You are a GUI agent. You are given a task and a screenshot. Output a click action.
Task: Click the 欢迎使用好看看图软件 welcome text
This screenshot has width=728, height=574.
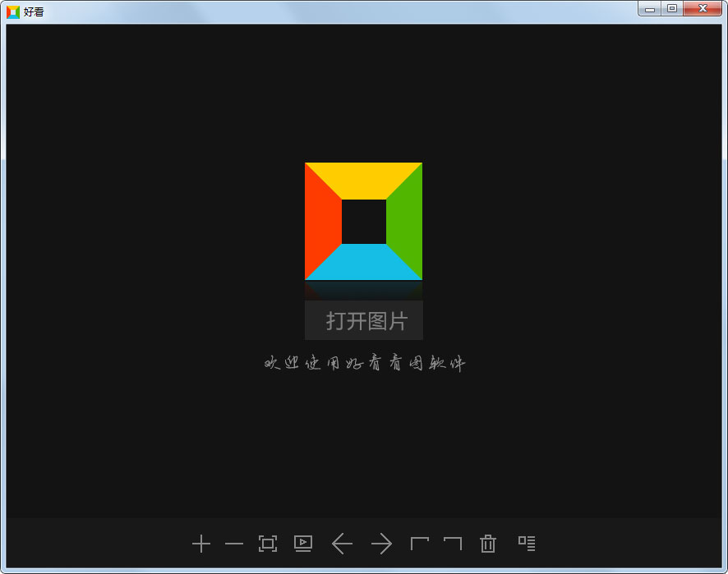click(365, 363)
